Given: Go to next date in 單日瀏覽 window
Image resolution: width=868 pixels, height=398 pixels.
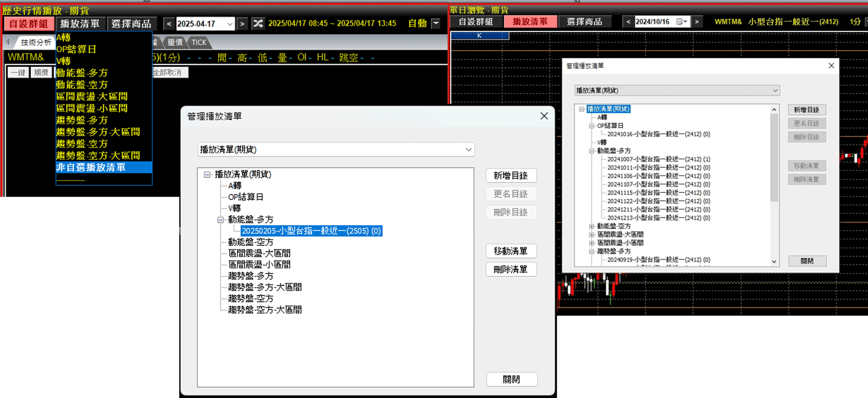Looking at the screenshot, I should 697,21.
